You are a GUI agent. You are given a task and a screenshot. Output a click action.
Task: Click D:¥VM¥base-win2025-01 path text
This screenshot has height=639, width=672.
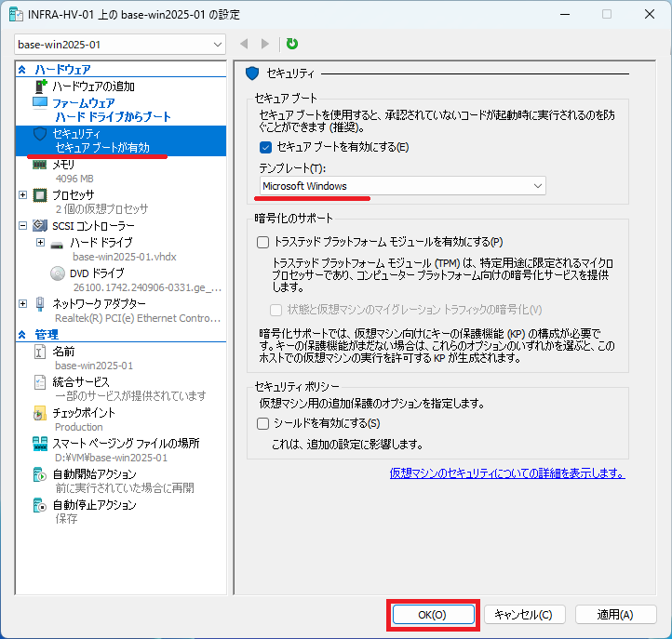[112, 458]
